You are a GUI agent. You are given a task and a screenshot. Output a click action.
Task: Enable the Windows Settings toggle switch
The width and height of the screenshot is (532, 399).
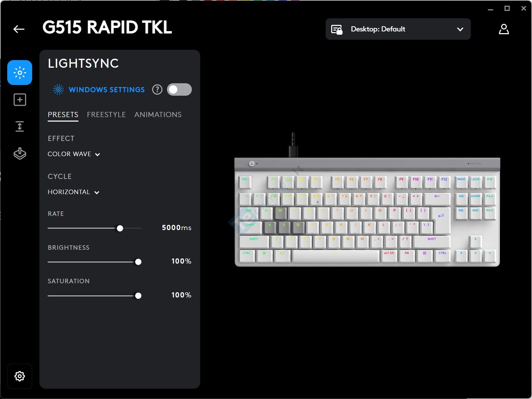(179, 90)
